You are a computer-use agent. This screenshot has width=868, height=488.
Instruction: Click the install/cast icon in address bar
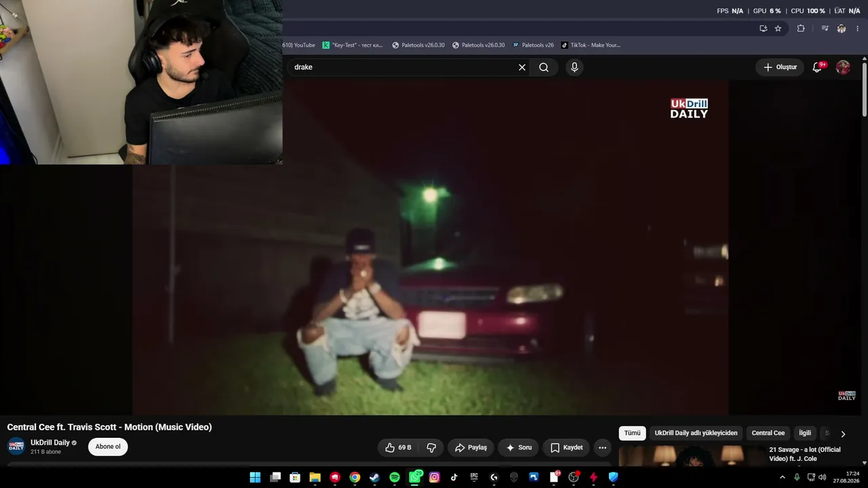[x=764, y=28]
